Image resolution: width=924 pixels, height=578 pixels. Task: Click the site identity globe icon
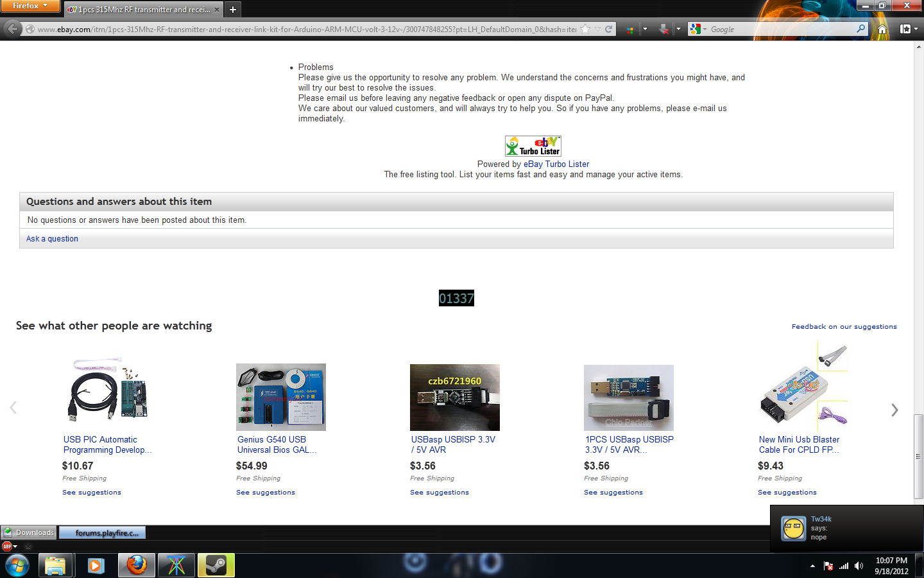[30, 29]
